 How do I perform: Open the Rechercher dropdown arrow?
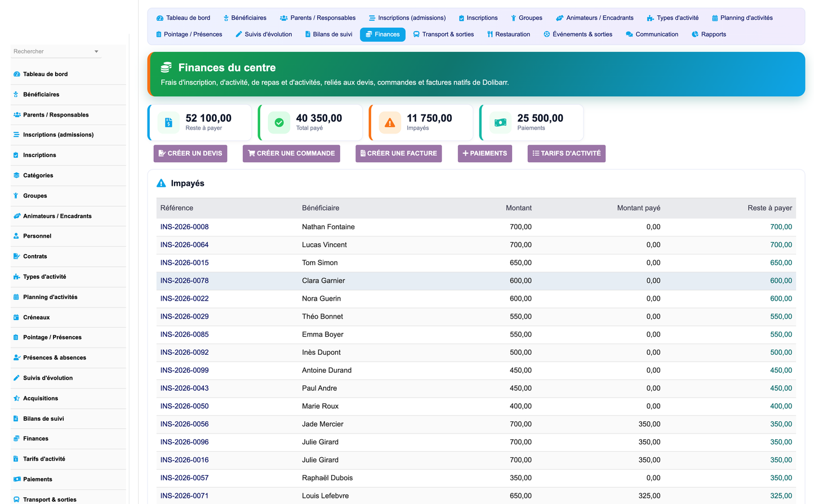pyautogui.click(x=96, y=51)
